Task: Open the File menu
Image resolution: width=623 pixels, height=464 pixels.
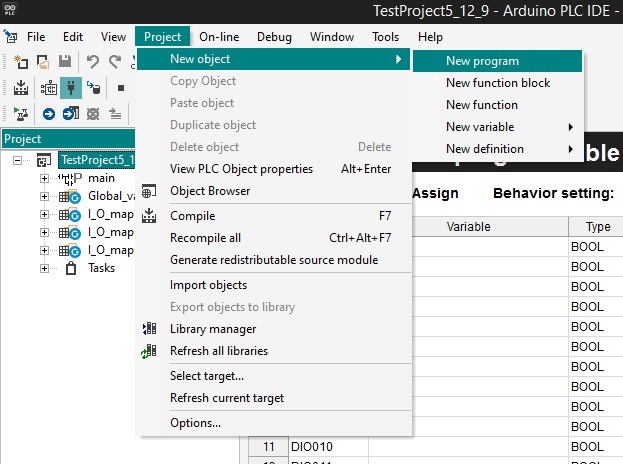Action: pos(36,37)
